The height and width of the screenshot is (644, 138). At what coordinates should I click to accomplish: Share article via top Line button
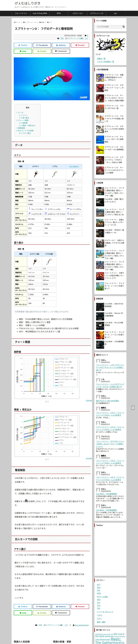click(x=23, y=51)
